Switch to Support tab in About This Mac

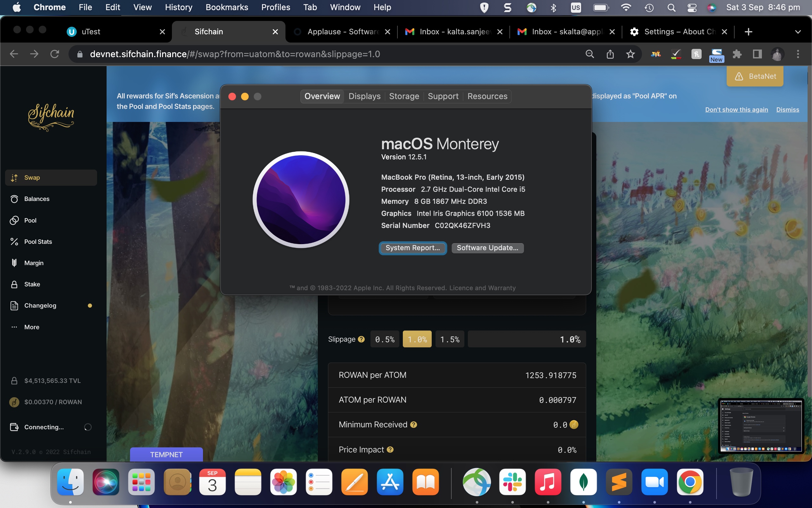(443, 96)
